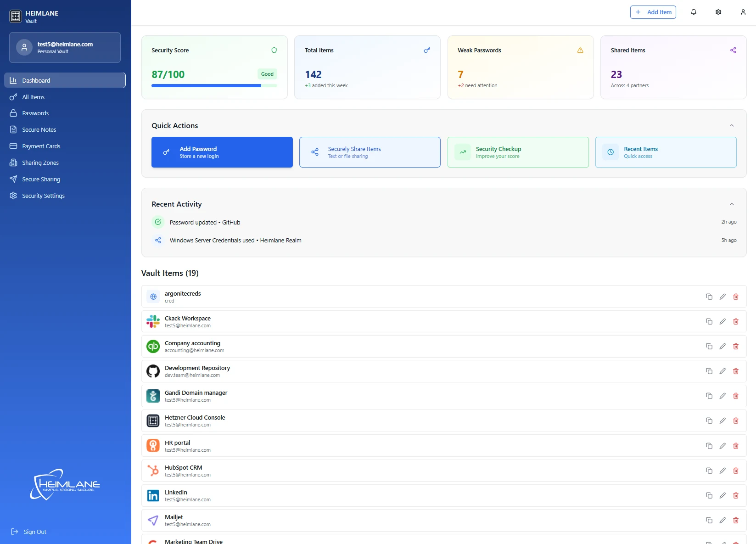Delete Ckack Workspace entry
Viewport: 756px width, 544px height.
[736, 321]
